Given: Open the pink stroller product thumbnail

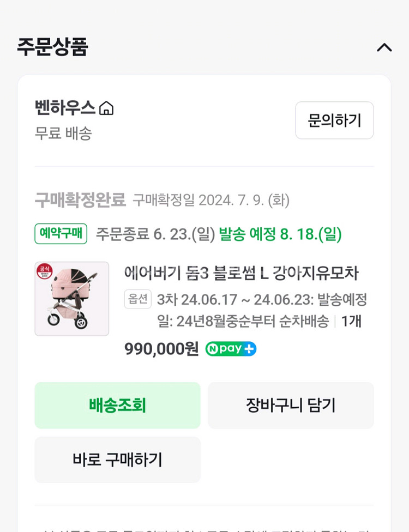Looking at the screenshot, I should (71, 299).
